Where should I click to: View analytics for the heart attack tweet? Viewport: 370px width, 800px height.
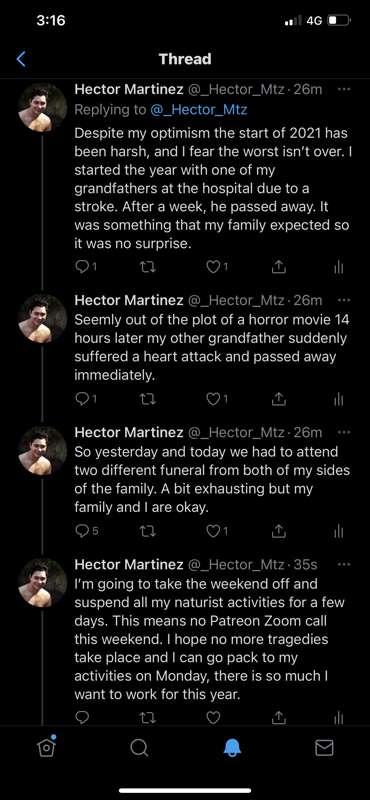(338, 401)
